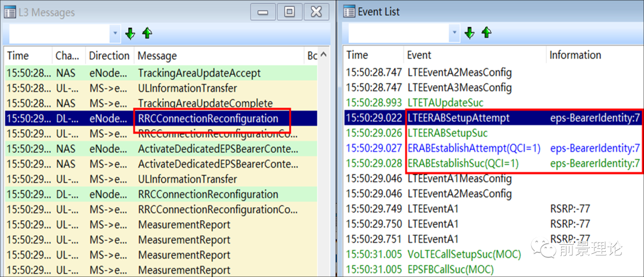Click the down arrow in L3 Messages toolbar
Viewport: 644px width, 277px height.
[130, 33]
